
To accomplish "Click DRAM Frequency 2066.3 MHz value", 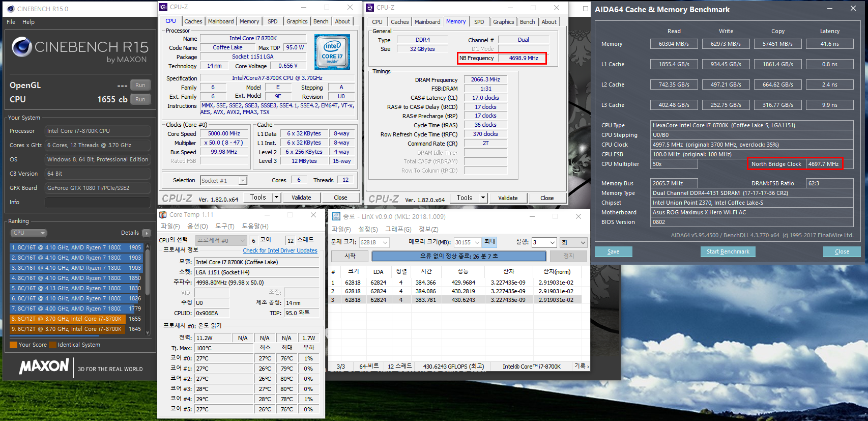I will tap(485, 79).
